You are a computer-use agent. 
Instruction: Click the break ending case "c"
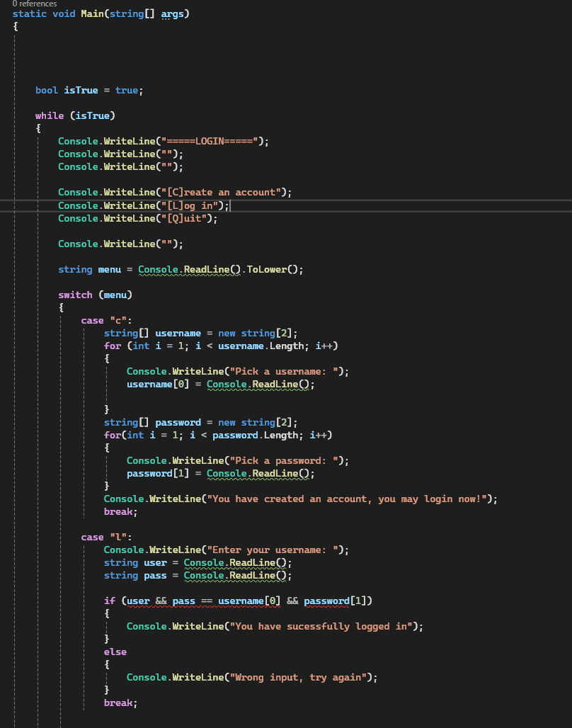(x=121, y=511)
